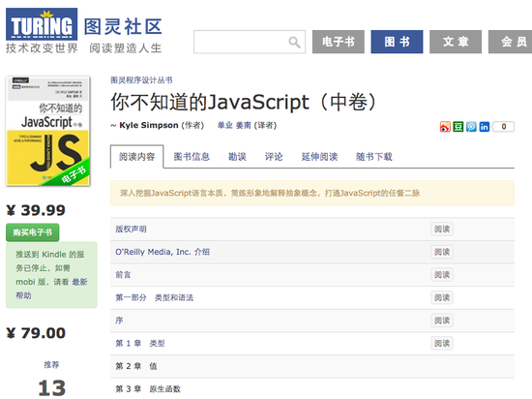
Task: Switch to the 图书信息 tab
Action: point(192,157)
